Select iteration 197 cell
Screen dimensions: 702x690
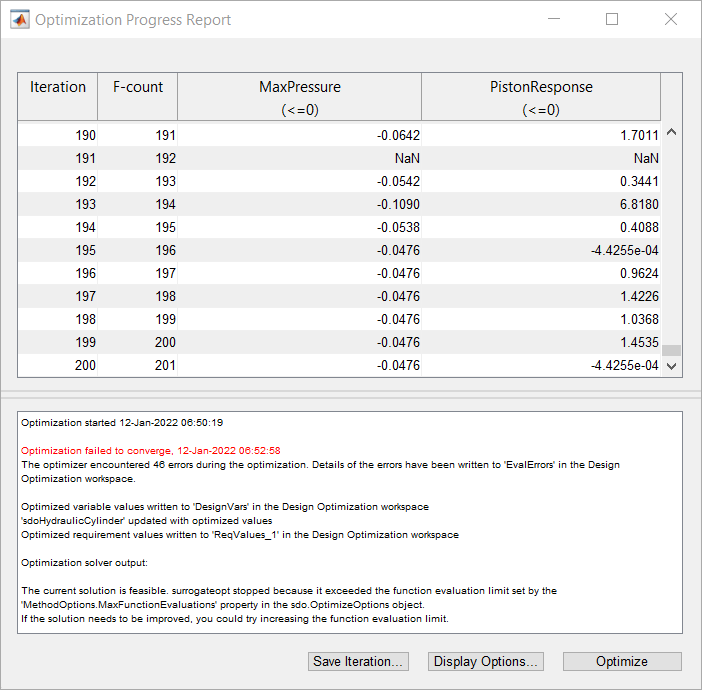(x=58, y=296)
